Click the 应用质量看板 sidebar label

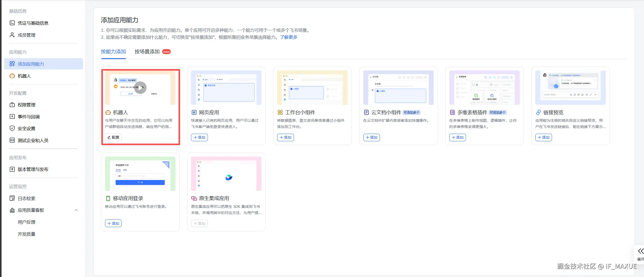[31, 210]
